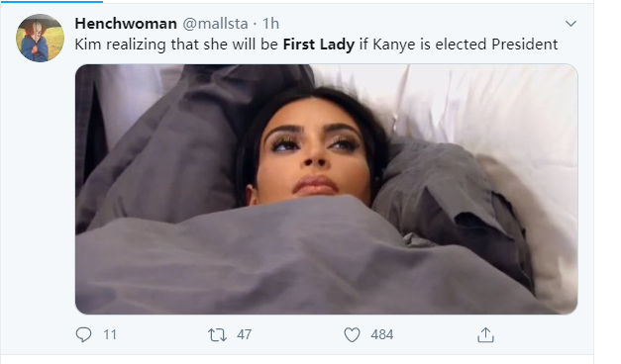Retweet this post using the arrows icon
This screenshot has height=364, width=621.
tap(218, 335)
